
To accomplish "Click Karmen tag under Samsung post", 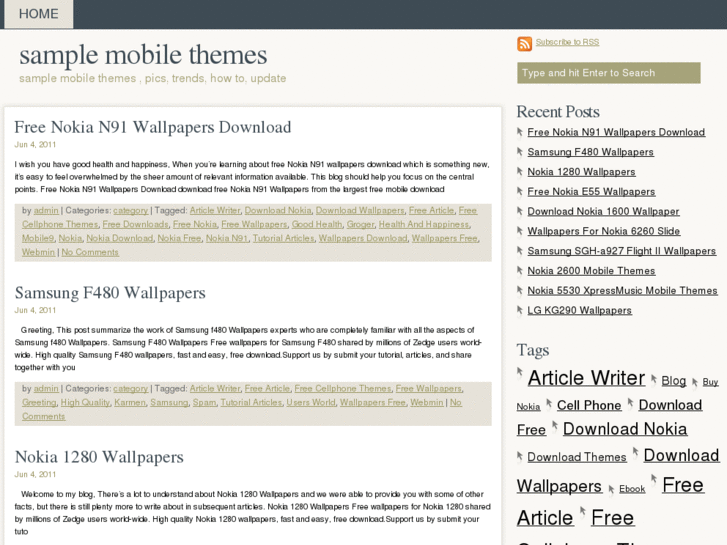I will click(130, 403).
